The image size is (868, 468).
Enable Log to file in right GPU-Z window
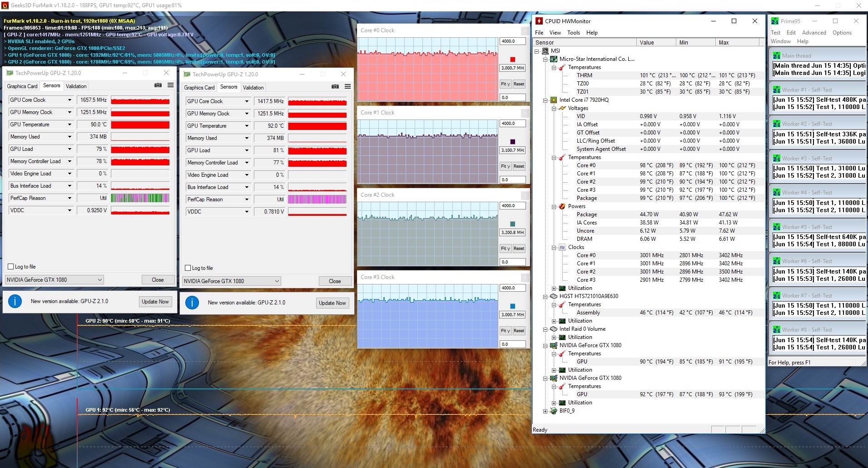coord(188,268)
